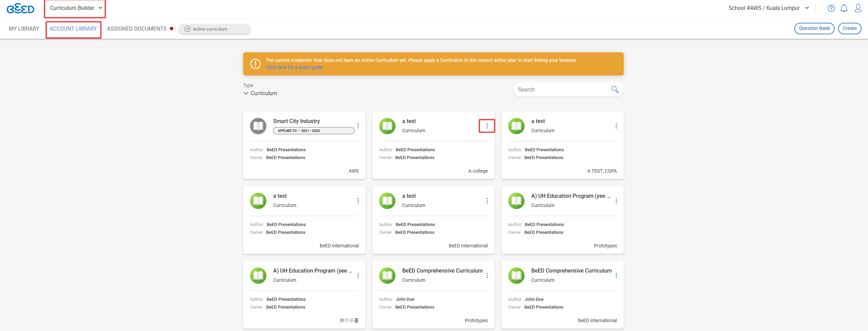Click the A college label
Image resolution: width=868 pixels, height=331 pixels.
(478, 171)
